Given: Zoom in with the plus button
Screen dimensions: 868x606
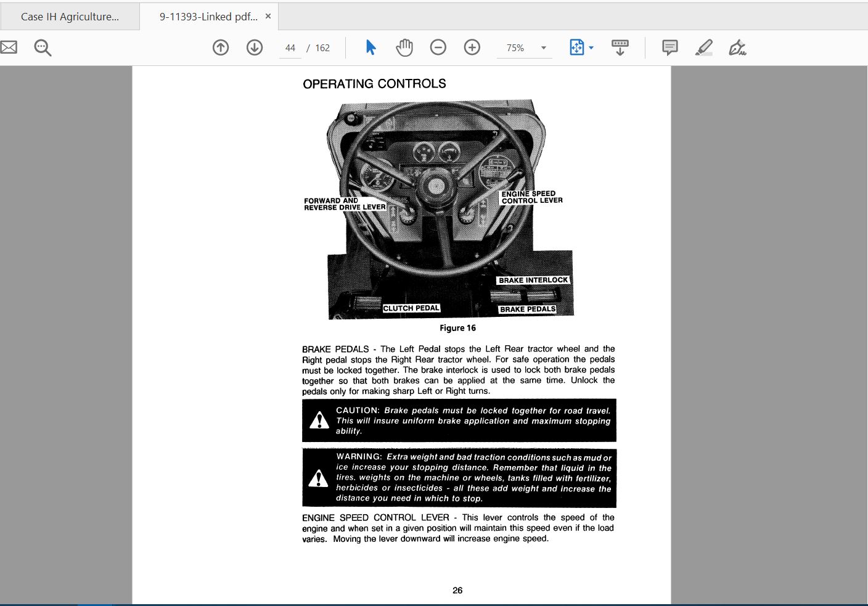Looking at the screenshot, I should (472, 47).
